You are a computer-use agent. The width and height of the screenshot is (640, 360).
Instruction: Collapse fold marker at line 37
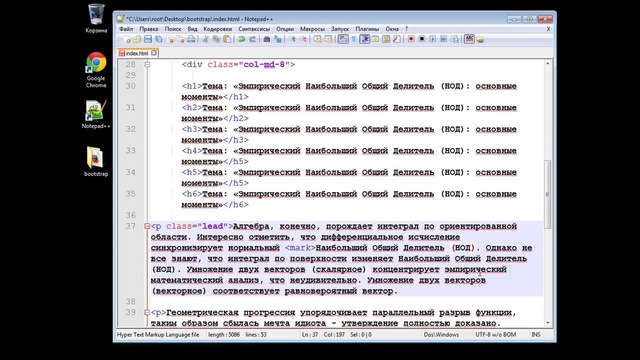point(147,226)
